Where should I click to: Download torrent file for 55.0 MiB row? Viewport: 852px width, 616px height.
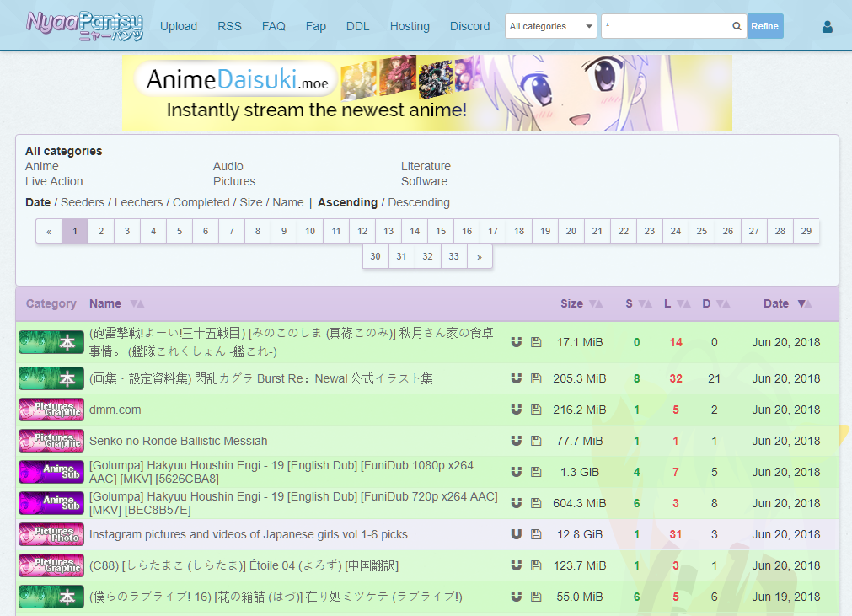tap(536, 597)
